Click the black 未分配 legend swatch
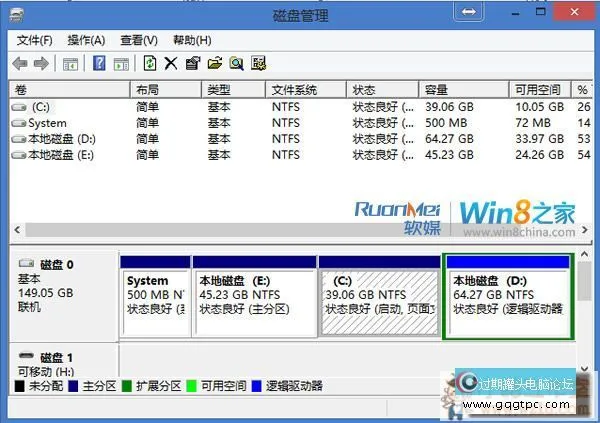The image size is (600, 423). [20, 386]
